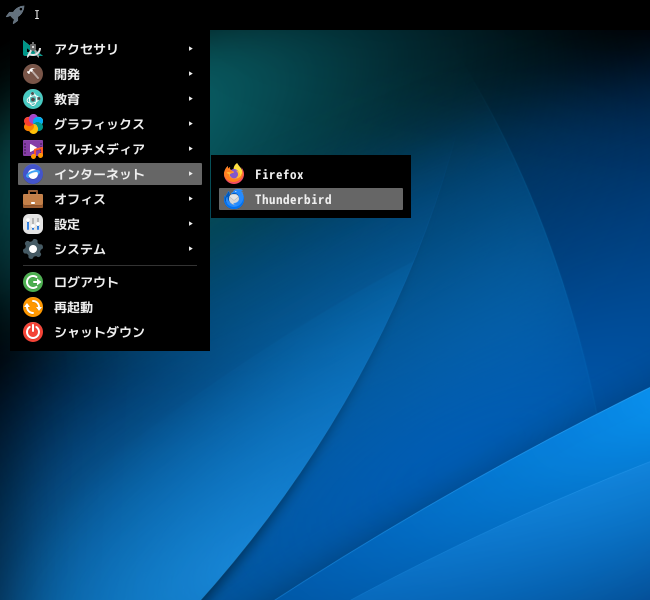Open the マルチメディア menu label
Viewport: 650px width, 600px height.
(99, 149)
